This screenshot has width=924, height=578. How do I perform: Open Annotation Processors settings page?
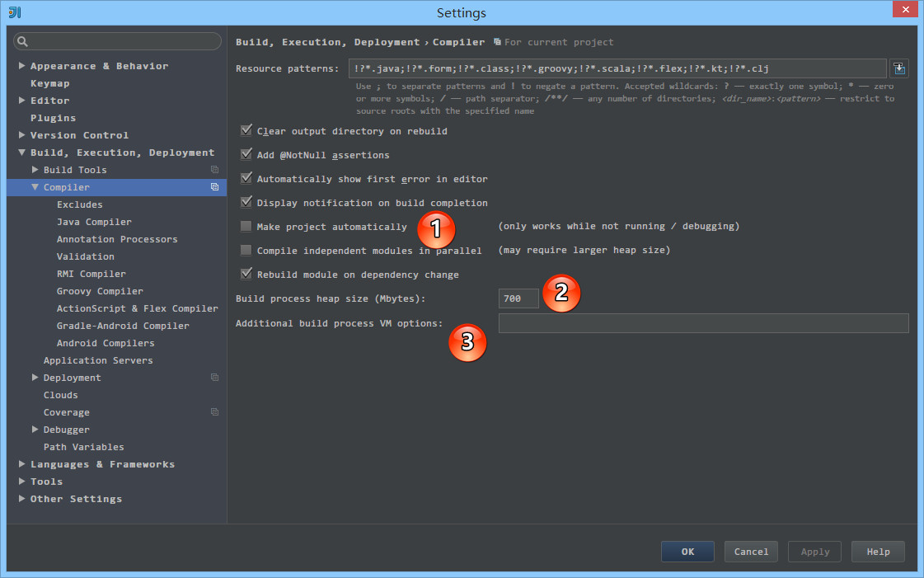click(x=117, y=239)
